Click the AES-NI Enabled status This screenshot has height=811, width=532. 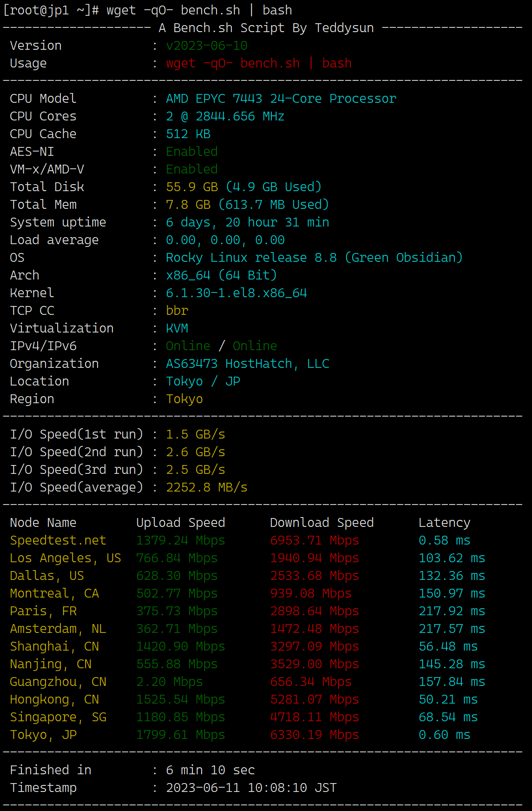(192, 152)
